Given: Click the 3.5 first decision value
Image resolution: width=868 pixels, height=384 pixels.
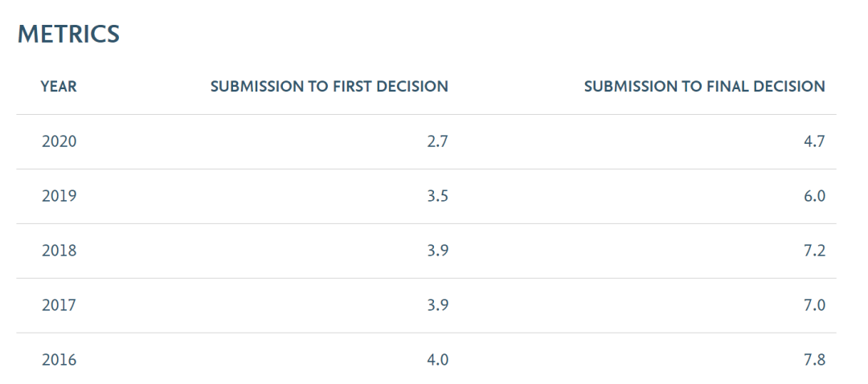Looking at the screenshot, I should coord(437,196).
